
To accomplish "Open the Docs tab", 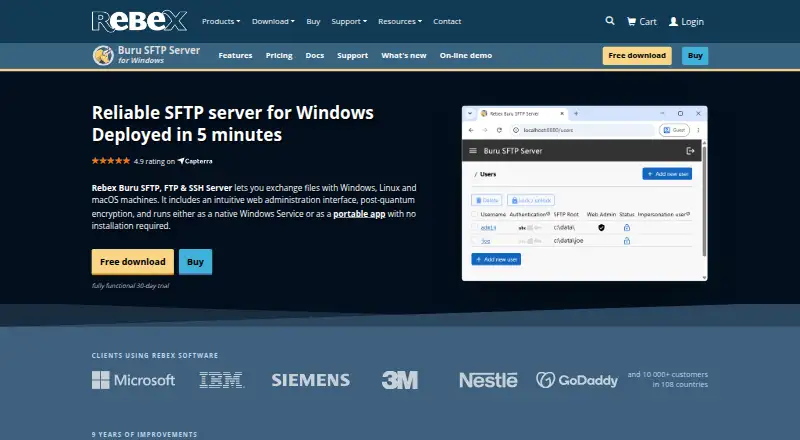I will pyautogui.click(x=315, y=55).
